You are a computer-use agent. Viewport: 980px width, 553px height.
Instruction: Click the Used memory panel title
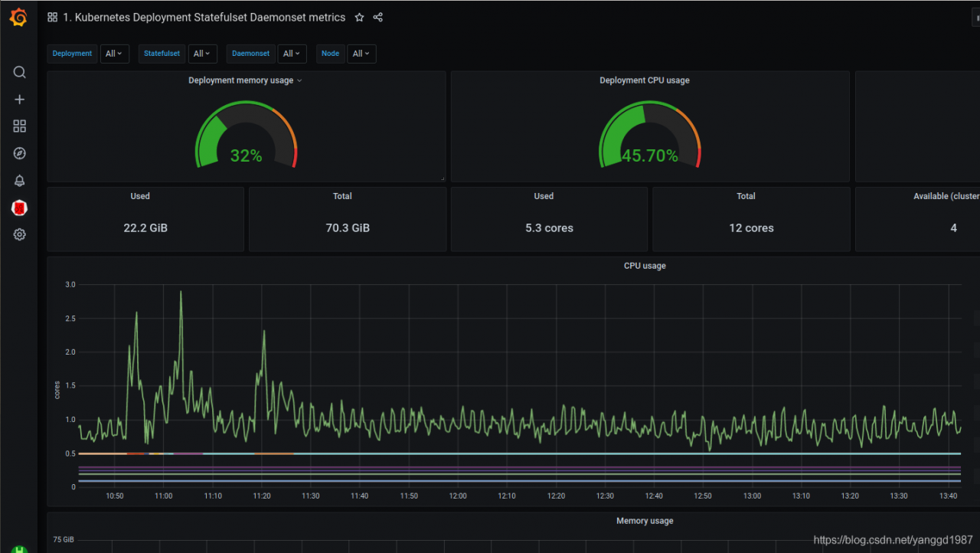click(140, 196)
